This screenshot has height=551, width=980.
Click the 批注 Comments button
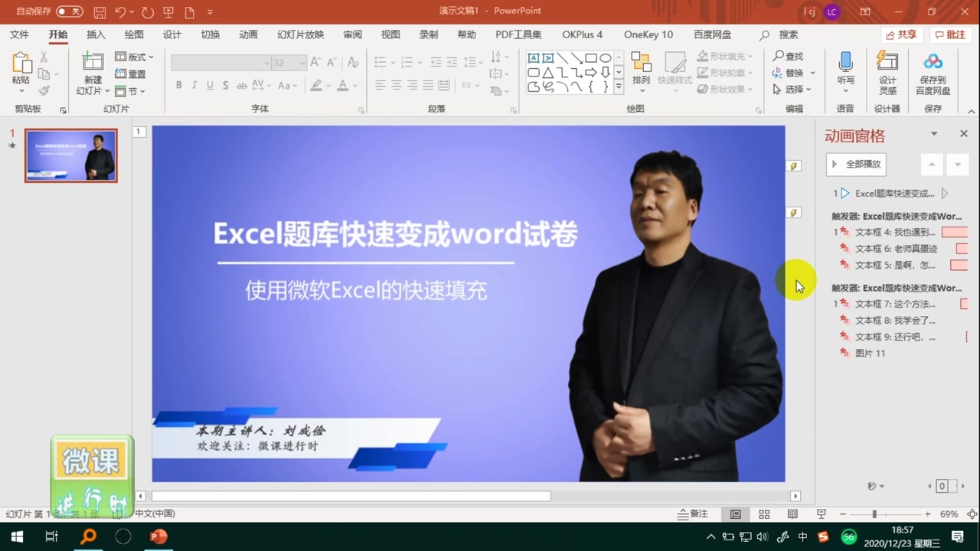coord(950,34)
